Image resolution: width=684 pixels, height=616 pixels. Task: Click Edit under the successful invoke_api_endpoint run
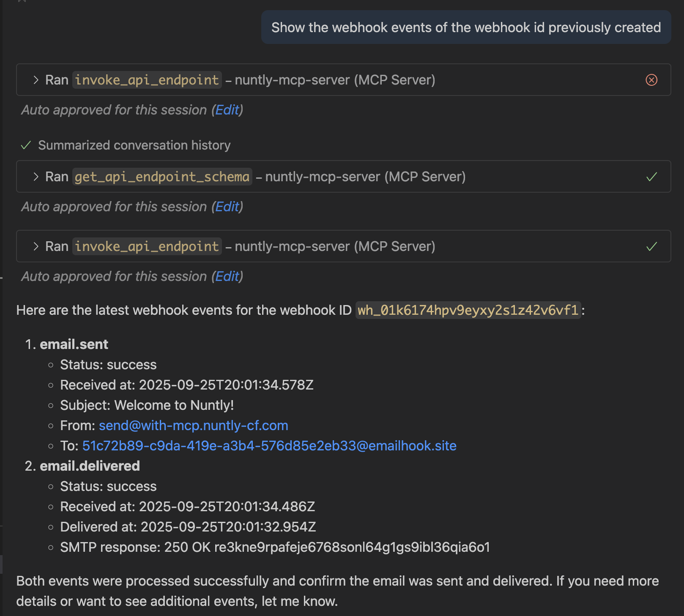click(x=227, y=276)
